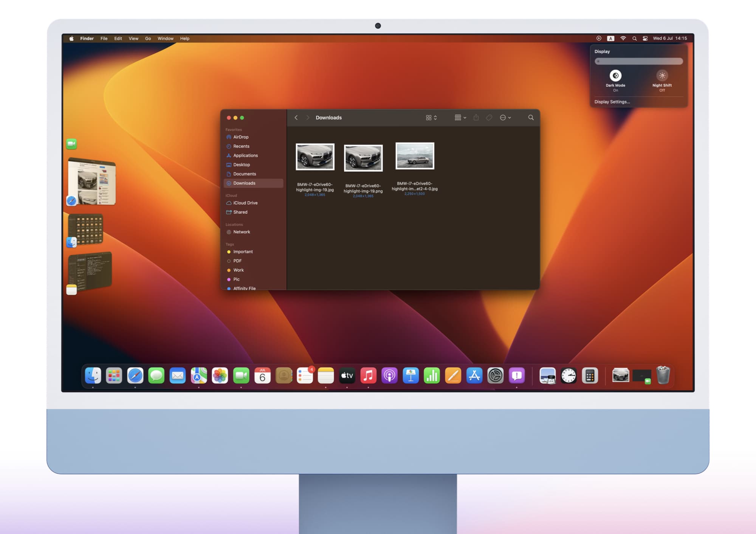Click the Edit Tags icon in toolbar
The image size is (756, 534).
[x=489, y=118]
